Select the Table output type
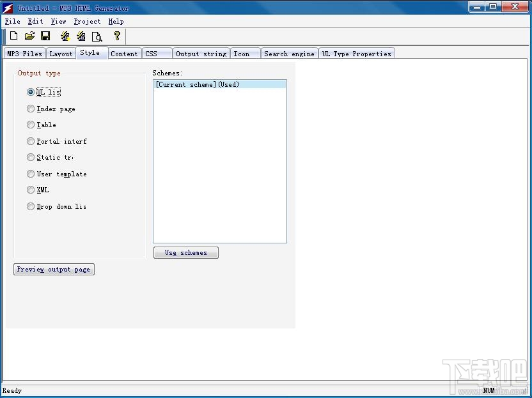Image resolution: width=532 pixels, height=398 pixels. (31, 125)
